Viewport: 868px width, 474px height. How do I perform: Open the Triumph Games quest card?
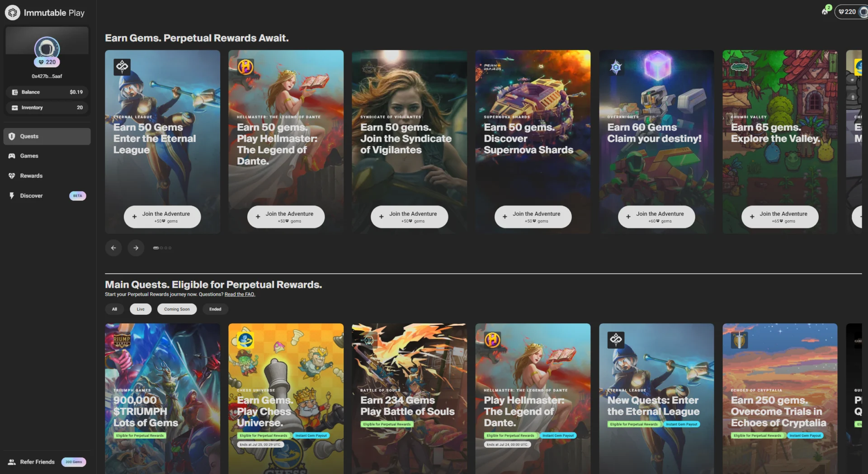point(162,398)
